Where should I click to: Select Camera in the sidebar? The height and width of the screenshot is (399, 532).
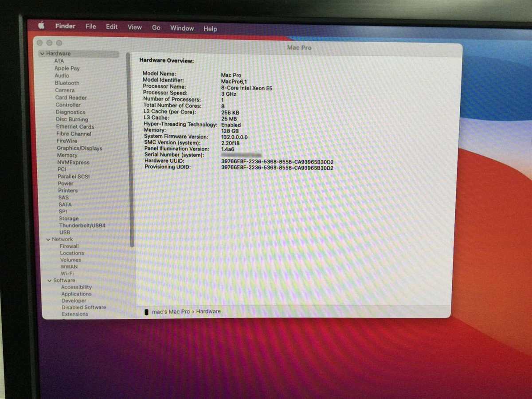pos(65,90)
